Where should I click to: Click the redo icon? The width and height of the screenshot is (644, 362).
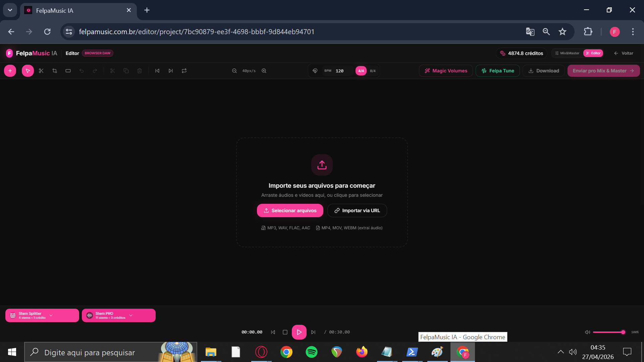coord(95,71)
